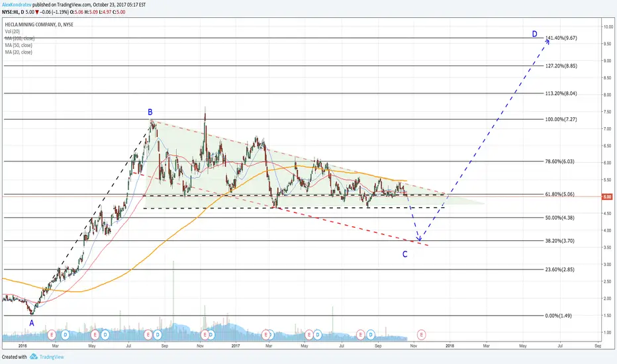Click the 61.80%(5.06) Fibonacci label
This screenshot has height=364, width=617.
[x=559, y=194]
